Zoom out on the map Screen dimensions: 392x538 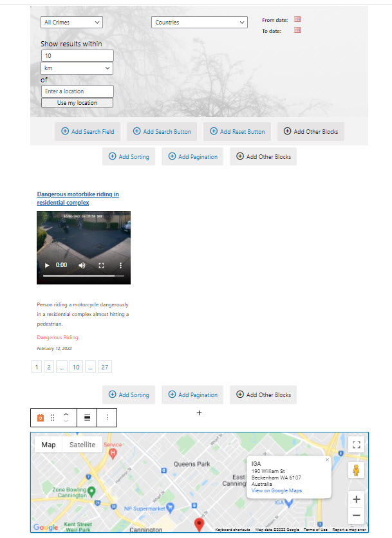(357, 515)
